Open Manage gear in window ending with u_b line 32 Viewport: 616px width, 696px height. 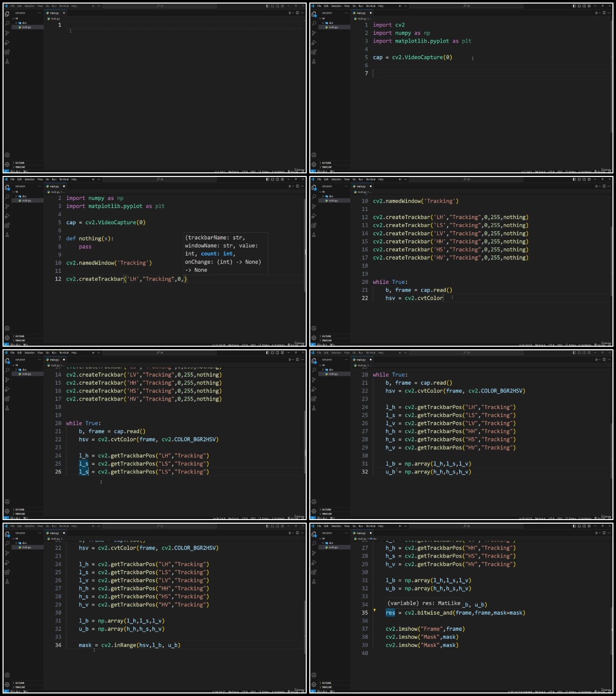click(x=314, y=511)
